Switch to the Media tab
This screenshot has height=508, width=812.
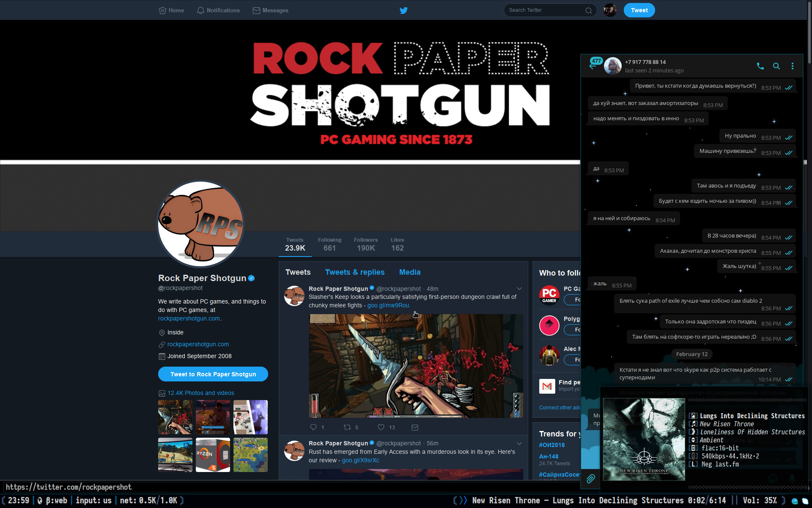410,272
